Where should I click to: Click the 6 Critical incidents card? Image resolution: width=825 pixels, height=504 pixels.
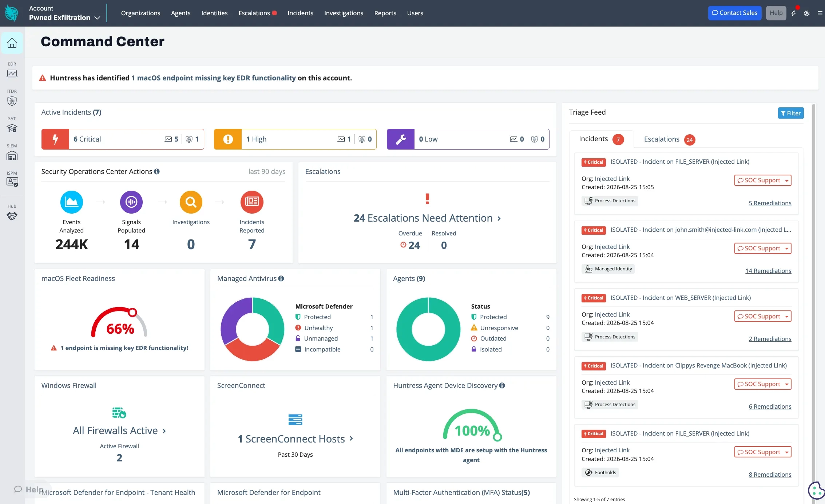coord(123,139)
